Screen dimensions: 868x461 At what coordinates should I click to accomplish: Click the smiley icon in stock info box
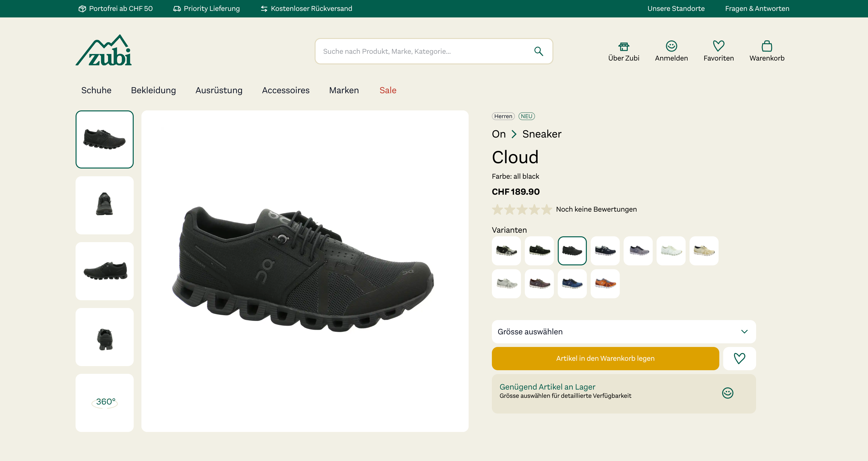tap(728, 393)
